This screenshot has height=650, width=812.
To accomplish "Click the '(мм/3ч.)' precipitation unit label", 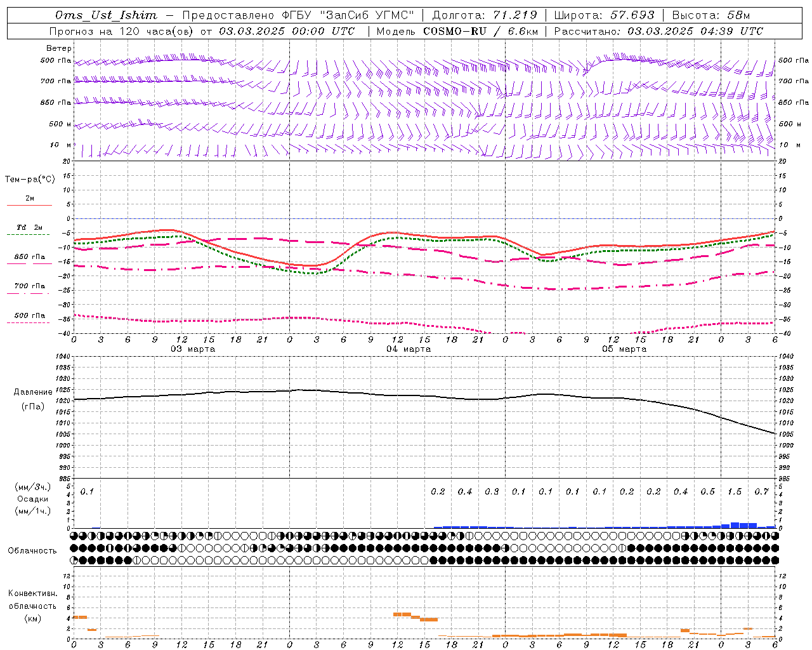I will point(32,487).
